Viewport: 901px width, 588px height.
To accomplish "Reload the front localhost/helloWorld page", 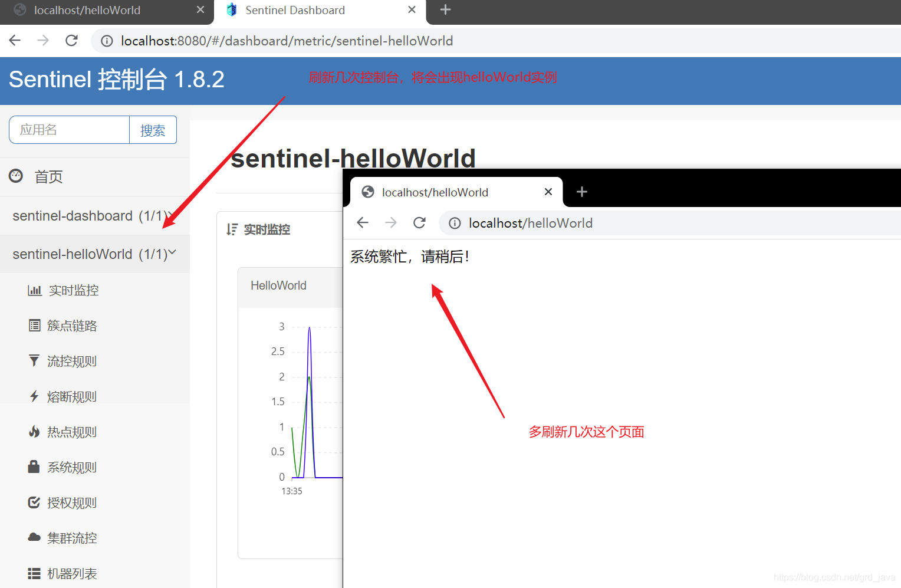I will click(x=419, y=222).
